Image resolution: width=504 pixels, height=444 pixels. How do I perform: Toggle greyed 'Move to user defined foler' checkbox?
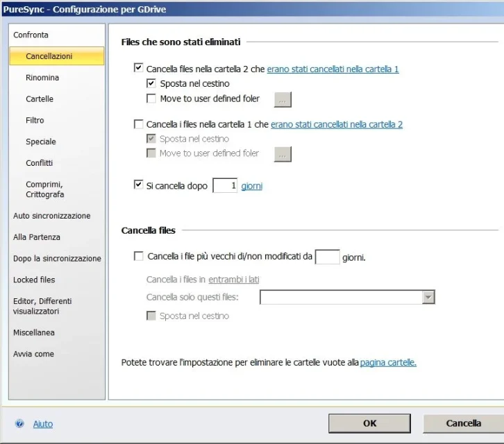(151, 153)
